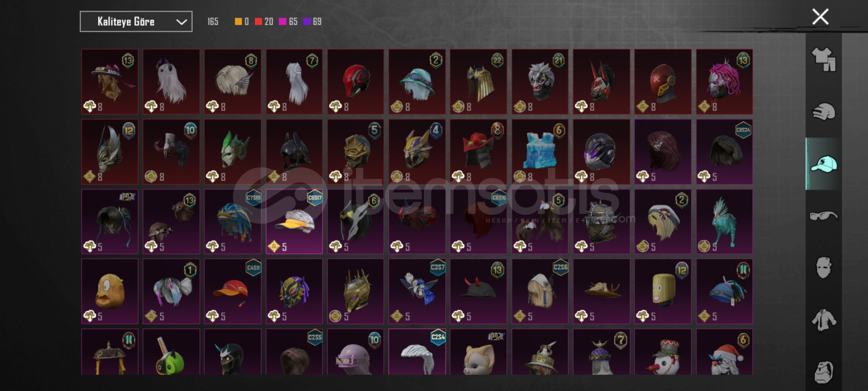The width and height of the screenshot is (868, 391).
Task: Filter by purple quality swatch showing 69
Action: pyautogui.click(x=312, y=22)
